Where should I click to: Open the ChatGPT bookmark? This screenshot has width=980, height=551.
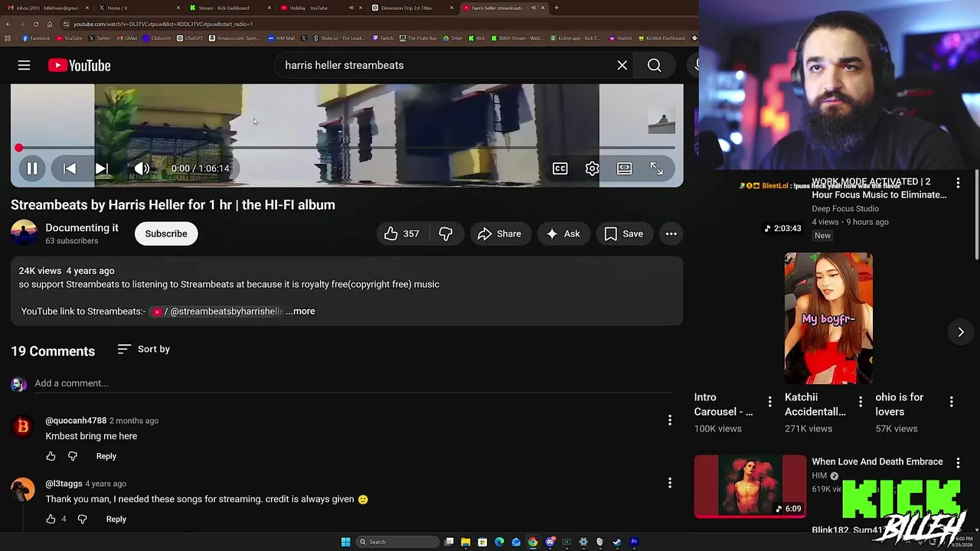[191, 38]
